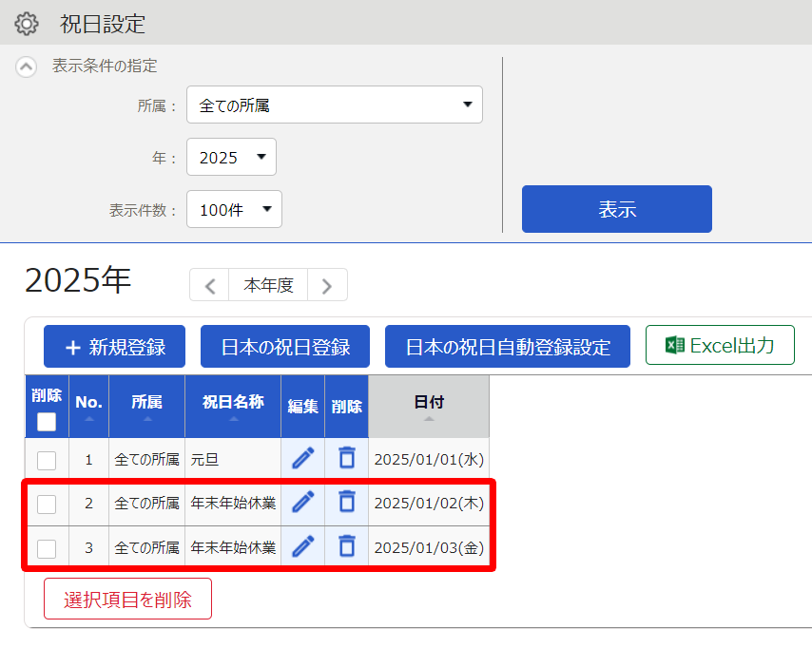
Task: Click the Excel出力 button
Action: click(x=720, y=345)
